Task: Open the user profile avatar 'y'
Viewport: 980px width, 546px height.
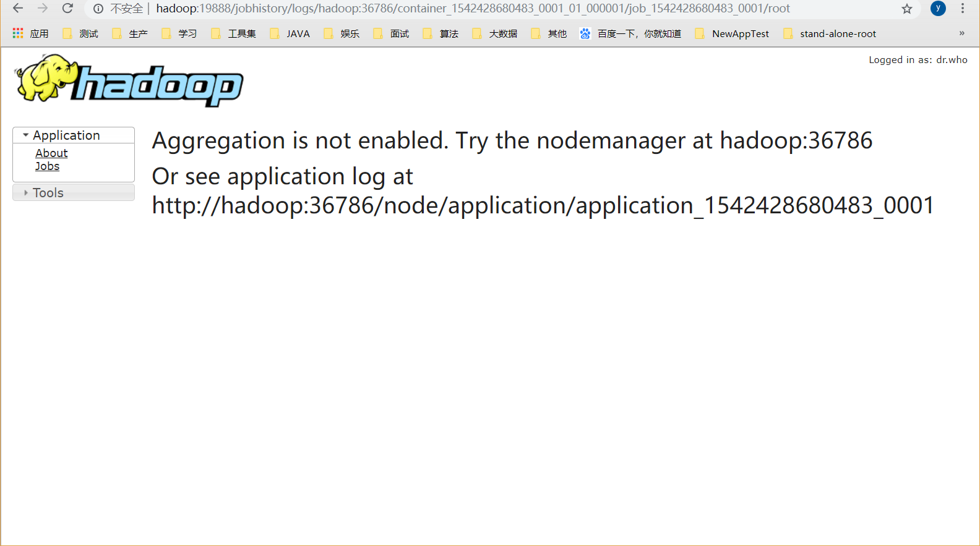Action: point(938,8)
